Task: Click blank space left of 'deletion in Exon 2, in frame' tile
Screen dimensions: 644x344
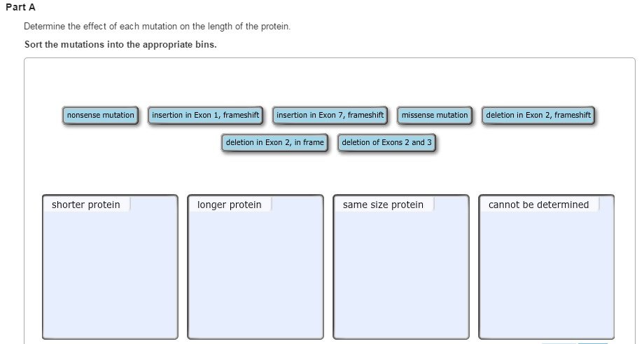Action: coord(140,143)
